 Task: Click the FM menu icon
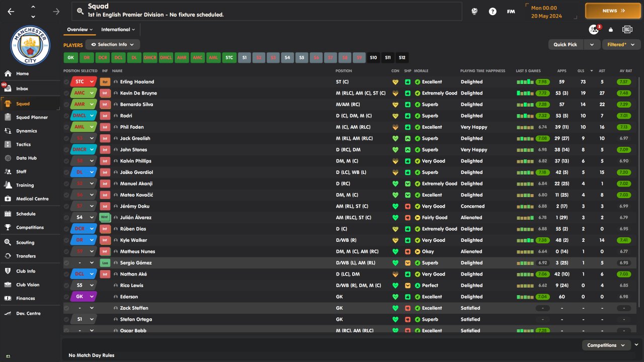tap(511, 11)
